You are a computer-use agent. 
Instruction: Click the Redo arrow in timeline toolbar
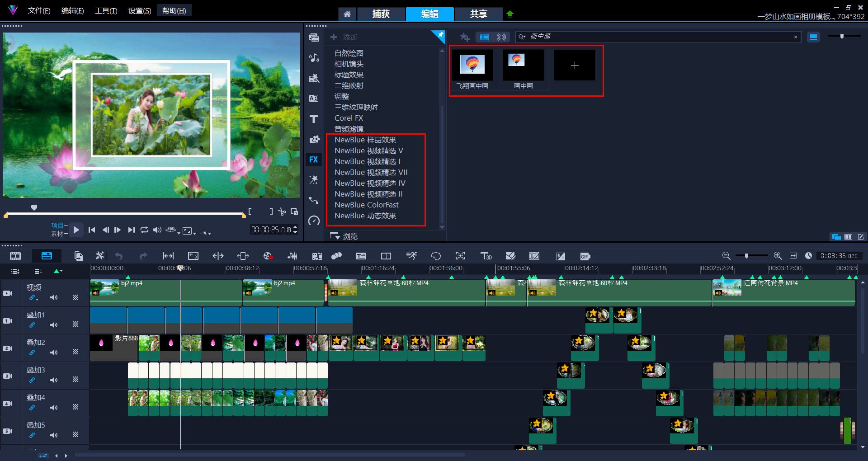(143, 256)
